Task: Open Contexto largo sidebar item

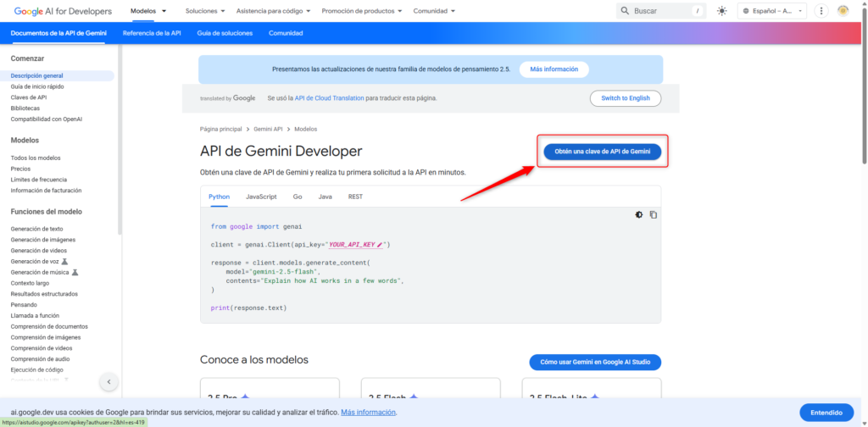Action: point(30,283)
